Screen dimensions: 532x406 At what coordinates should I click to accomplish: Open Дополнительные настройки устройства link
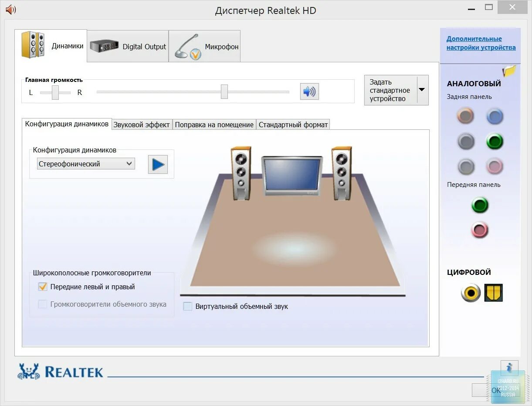[x=481, y=43]
